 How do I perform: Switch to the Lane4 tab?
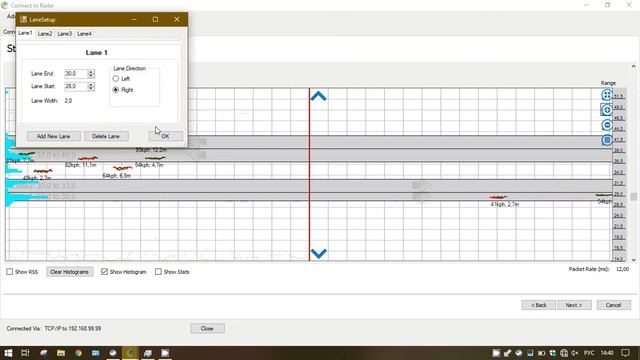point(84,34)
